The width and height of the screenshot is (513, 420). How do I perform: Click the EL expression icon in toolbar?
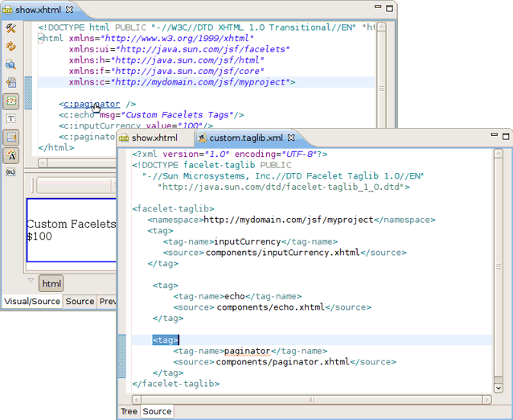coord(11,173)
